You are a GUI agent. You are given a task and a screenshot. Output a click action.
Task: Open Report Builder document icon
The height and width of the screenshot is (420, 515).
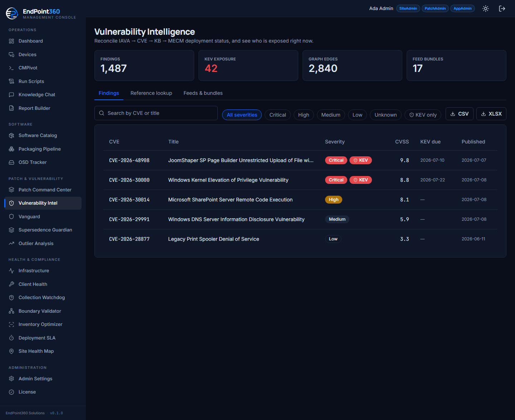click(x=11, y=108)
